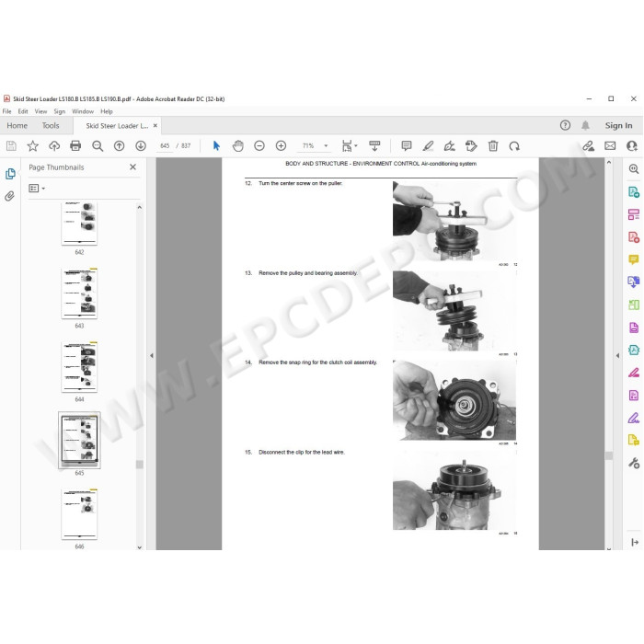Image resolution: width=644 pixels, height=644 pixels.
Task: Add a comment sticky note
Action: coord(407,145)
